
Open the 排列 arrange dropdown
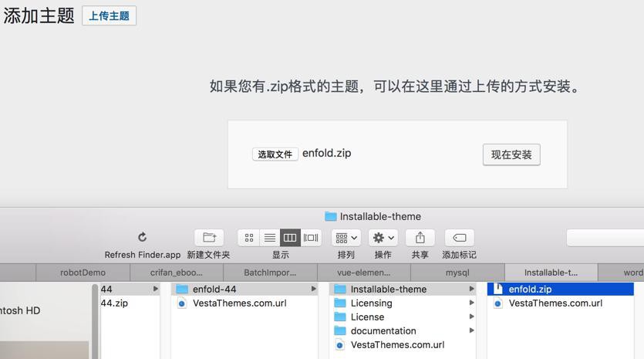tap(346, 238)
